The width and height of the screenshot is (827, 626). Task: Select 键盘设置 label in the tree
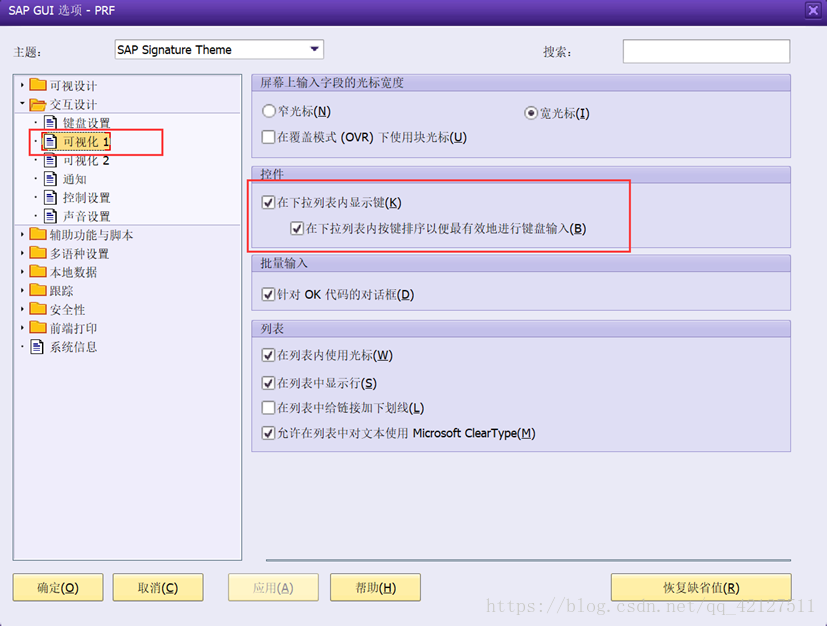(86, 123)
